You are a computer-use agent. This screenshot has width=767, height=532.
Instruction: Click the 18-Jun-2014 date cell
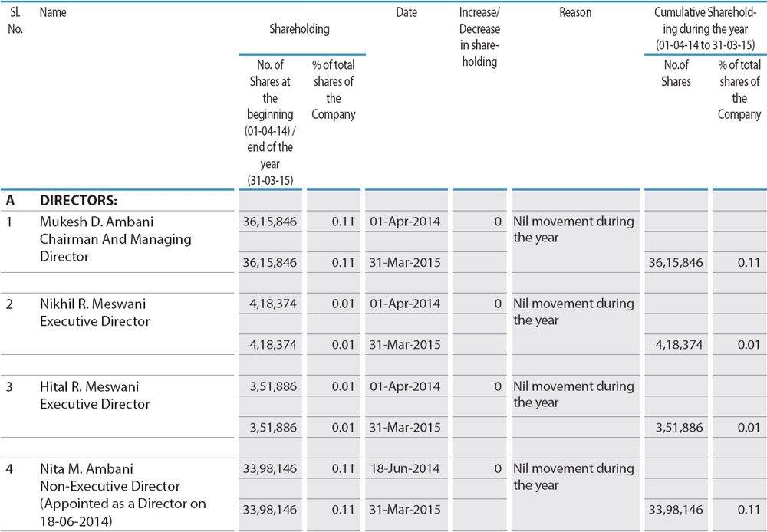tap(405, 468)
